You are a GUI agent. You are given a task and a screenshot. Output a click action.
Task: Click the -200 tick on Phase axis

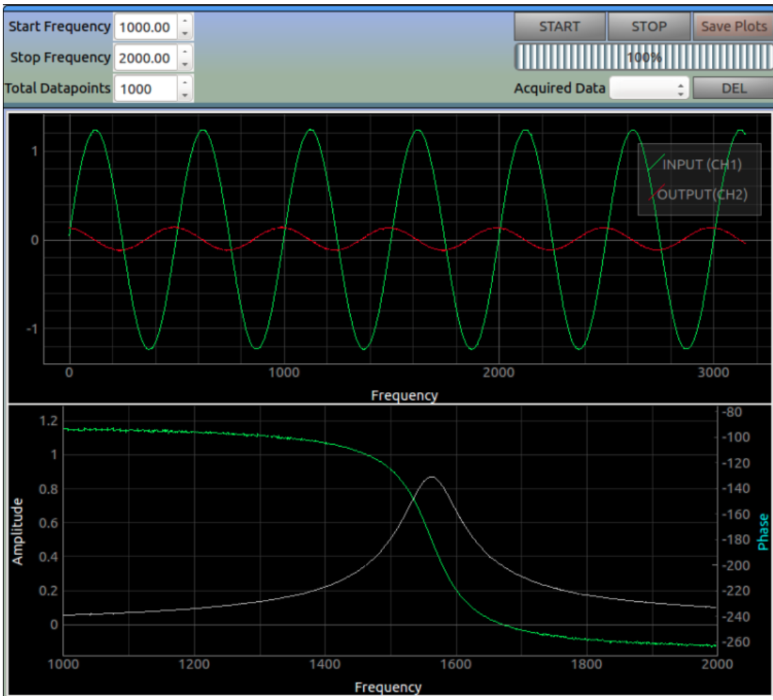point(735,565)
